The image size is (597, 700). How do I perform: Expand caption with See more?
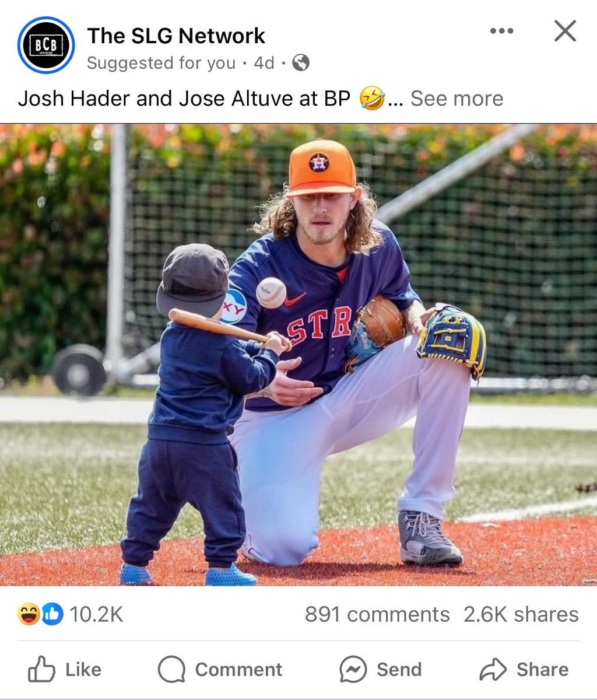pyautogui.click(x=456, y=98)
